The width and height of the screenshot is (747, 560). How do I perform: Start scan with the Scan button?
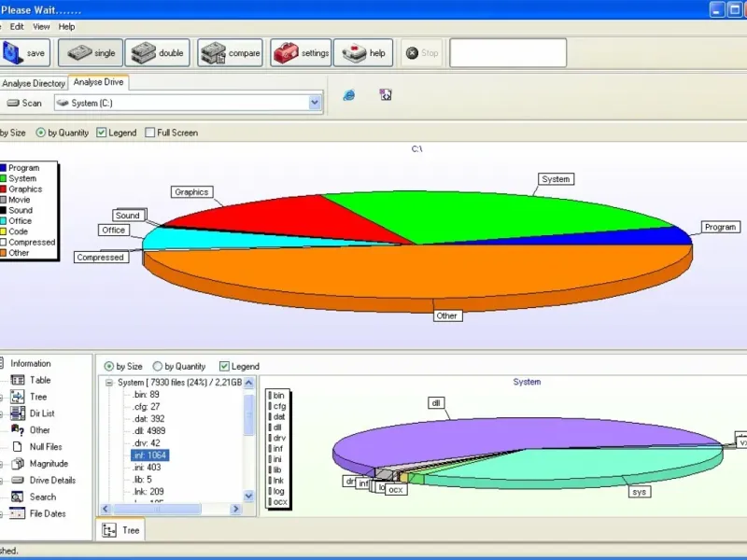tap(25, 103)
